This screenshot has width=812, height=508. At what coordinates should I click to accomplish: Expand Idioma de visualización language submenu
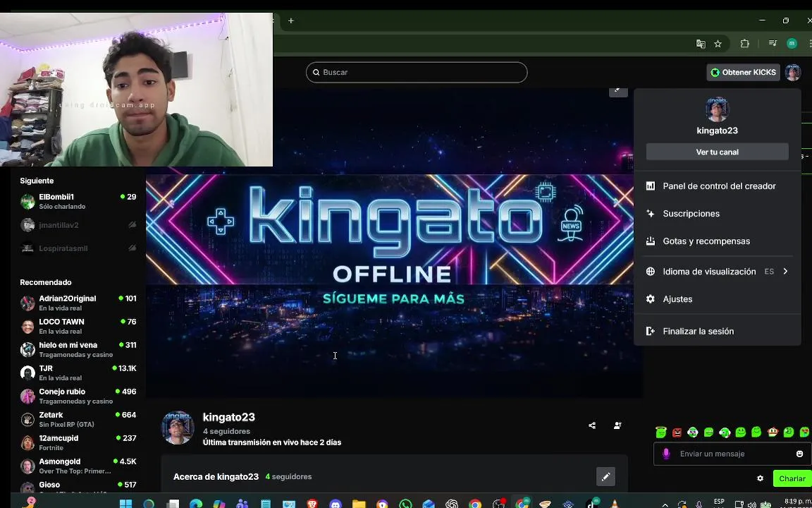[x=718, y=272]
